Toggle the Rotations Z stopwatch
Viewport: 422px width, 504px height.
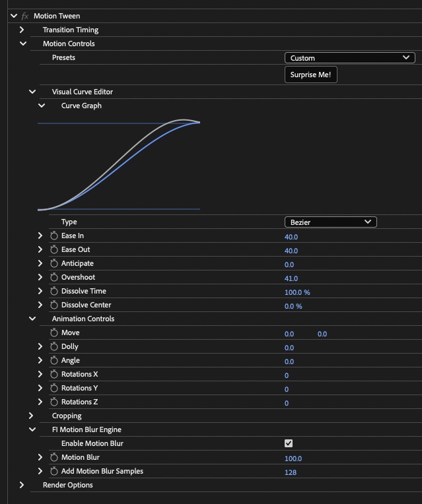coord(53,402)
